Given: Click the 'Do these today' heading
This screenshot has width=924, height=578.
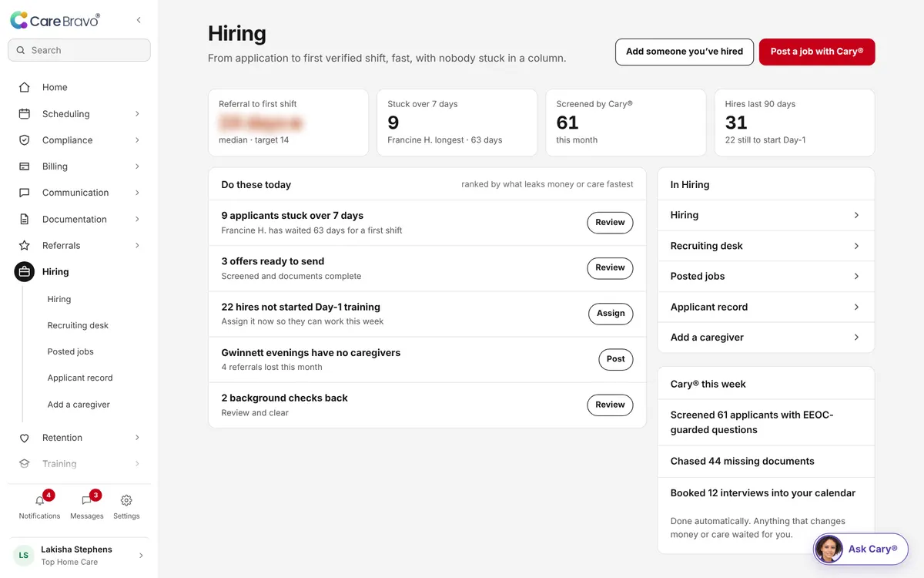Looking at the screenshot, I should (x=256, y=185).
